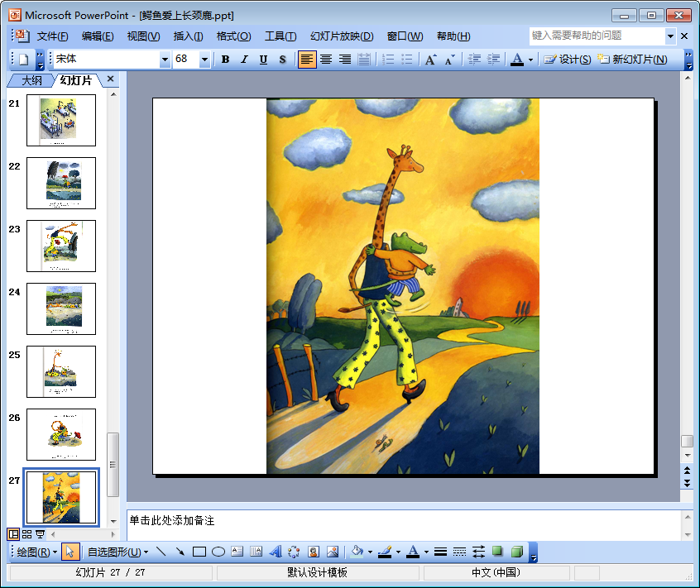Open the 格式 menu

pyautogui.click(x=233, y=36)
